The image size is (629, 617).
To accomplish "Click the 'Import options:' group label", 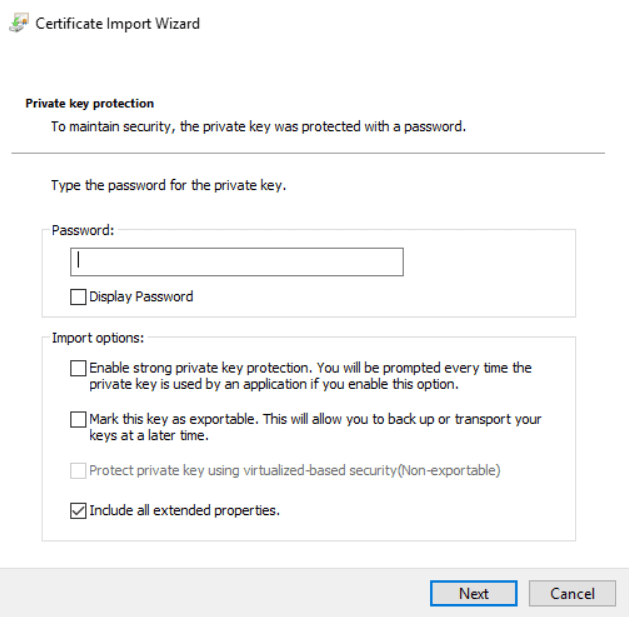I will (98, 338).
